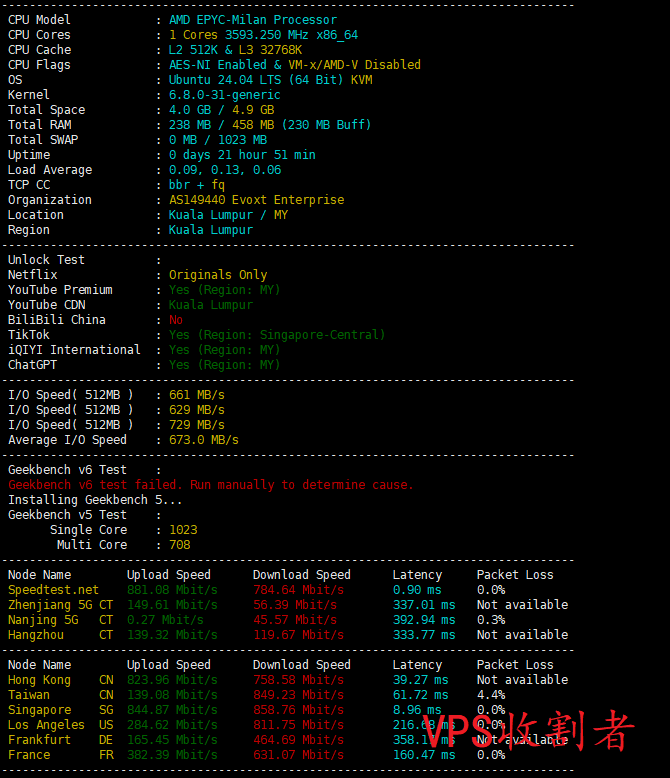Viewport: 670px width, 778px height.
Task: Click the Ubuntu 24.04 LTS OS value
Action: pyautogui.click(x=270, y=80)
